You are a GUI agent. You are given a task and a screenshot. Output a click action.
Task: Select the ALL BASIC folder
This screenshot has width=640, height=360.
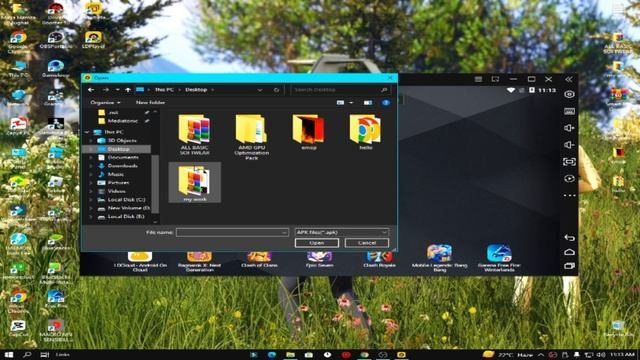[x=195, y=135]
